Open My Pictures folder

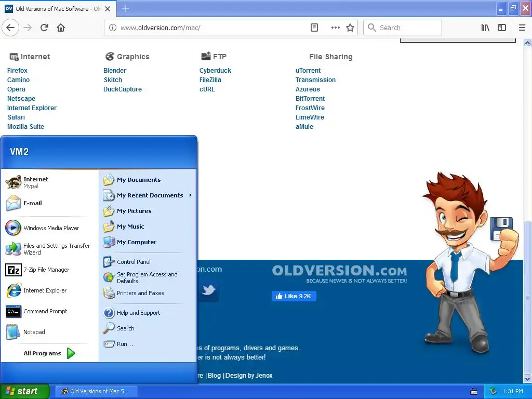click(x=148, y=211)
